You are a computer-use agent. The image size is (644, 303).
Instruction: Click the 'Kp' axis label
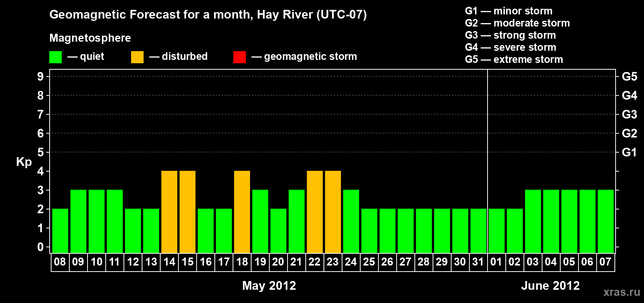click(24, 162)
